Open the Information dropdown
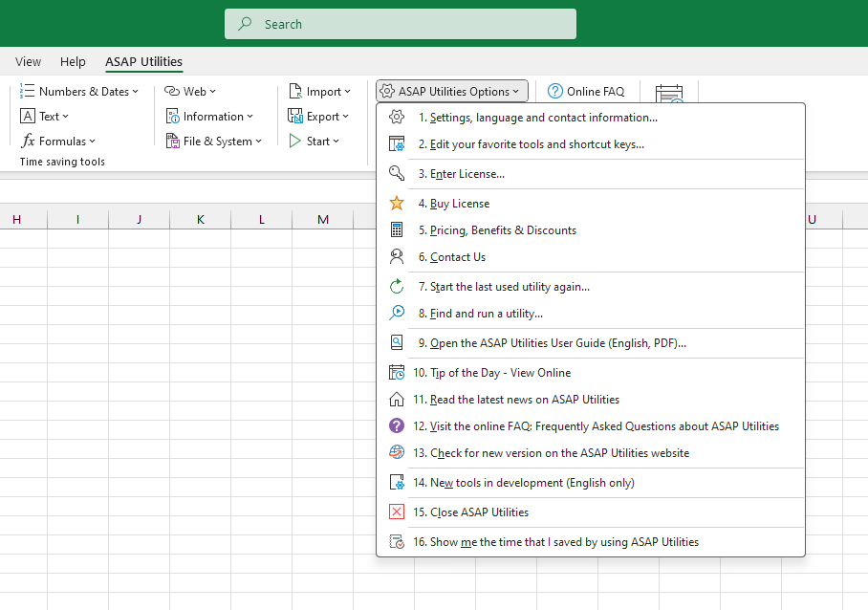 [x=209, y=117]
